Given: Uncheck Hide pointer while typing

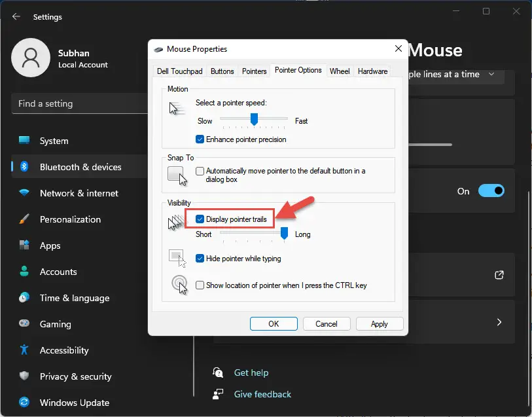Looking at the screenshot, I should [200, 258].
